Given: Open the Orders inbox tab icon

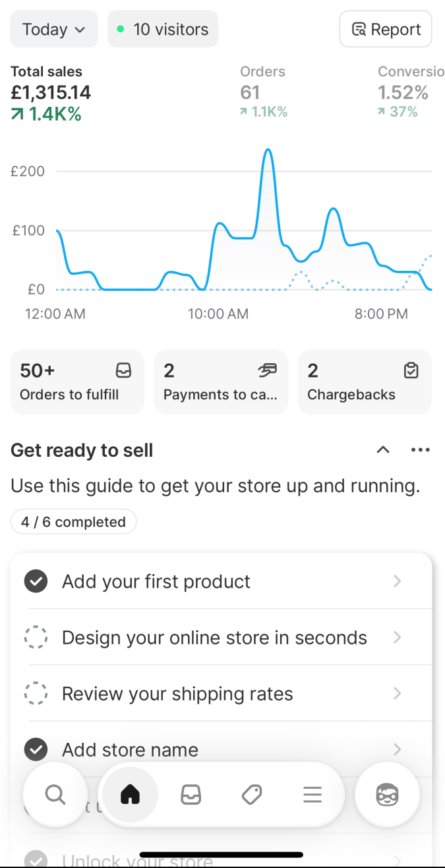Looking at the screenshot, I should tap(191, 796).
